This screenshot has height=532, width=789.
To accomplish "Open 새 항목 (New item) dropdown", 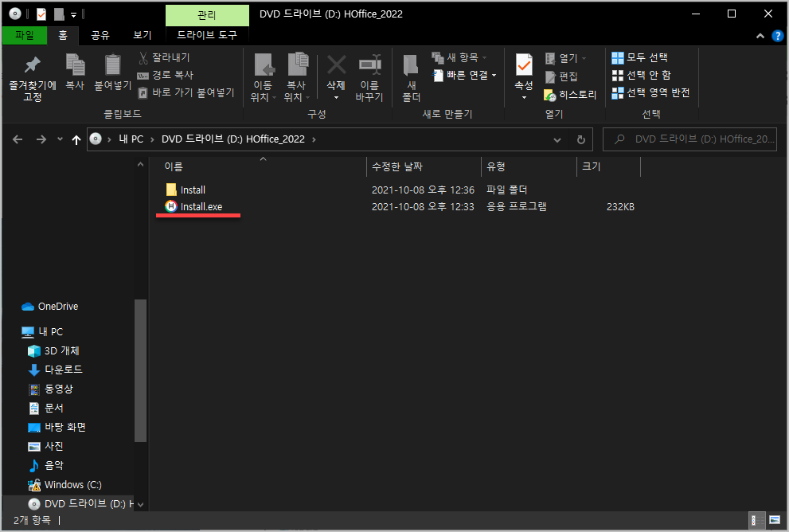I will 459,57.
